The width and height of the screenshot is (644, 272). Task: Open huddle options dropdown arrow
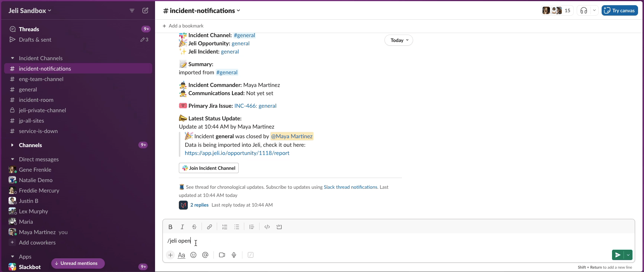(594, 10)
